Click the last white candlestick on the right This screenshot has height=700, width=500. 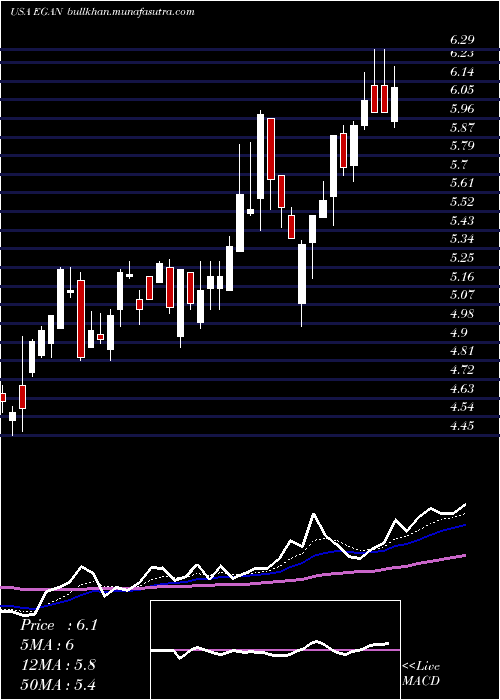394,104
